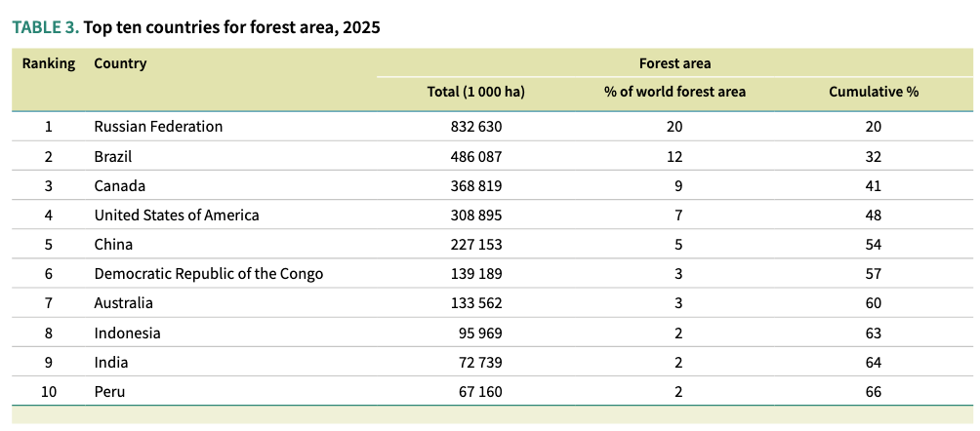The height and width of the screenshot is (431, 980).
Task: Select the United States of America cell
Action: (x=177, y=215)
